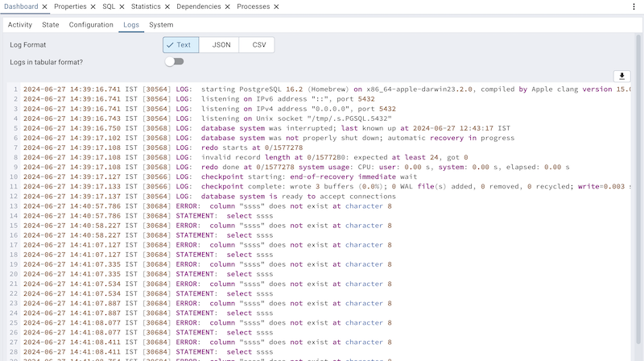The image size is (644, 361).
Task: Select CSV log format
Action: tap(258, 45)
